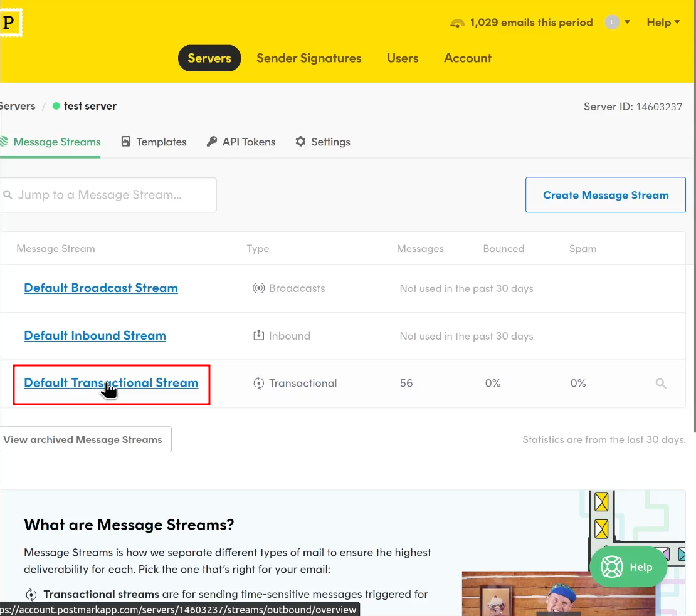This screenshot has width=696, height=616.
Task: Click the Transactional type label
Action: pyautogui.click(x=303, y=383)
